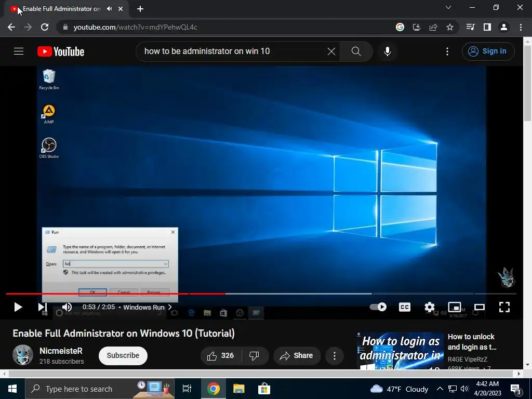Share this page from address bar

coord(433,27)
